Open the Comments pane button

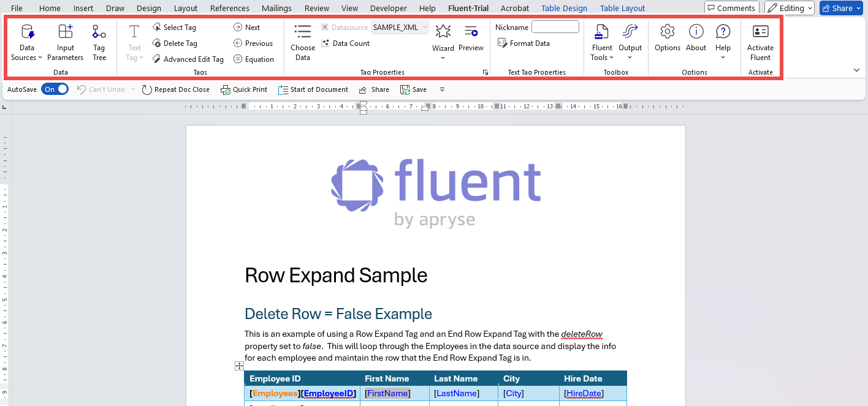(731, 8)
